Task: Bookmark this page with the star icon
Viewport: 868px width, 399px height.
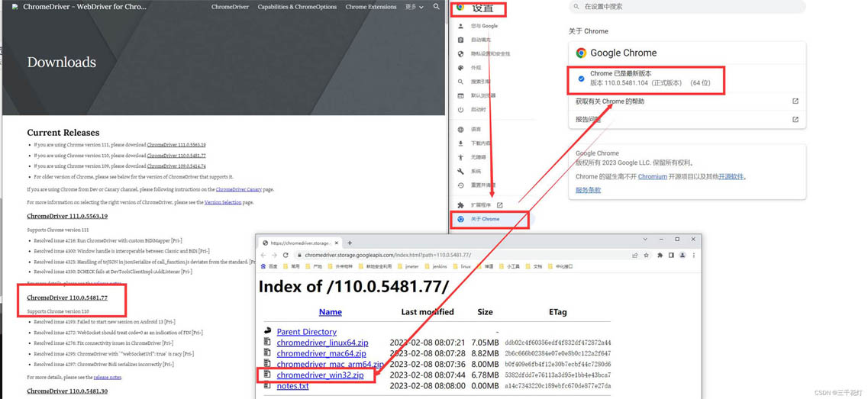Action: [646, 256]
